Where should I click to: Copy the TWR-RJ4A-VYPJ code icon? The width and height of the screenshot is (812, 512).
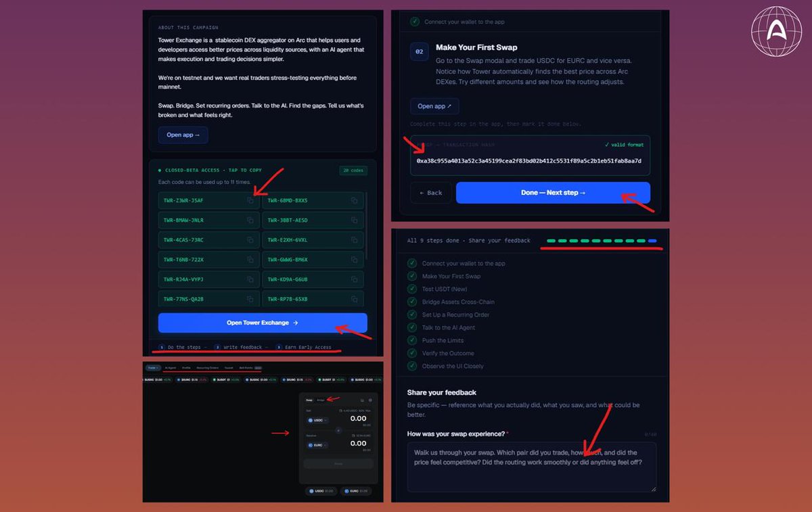pyautogui.click(x=250, y=279)
